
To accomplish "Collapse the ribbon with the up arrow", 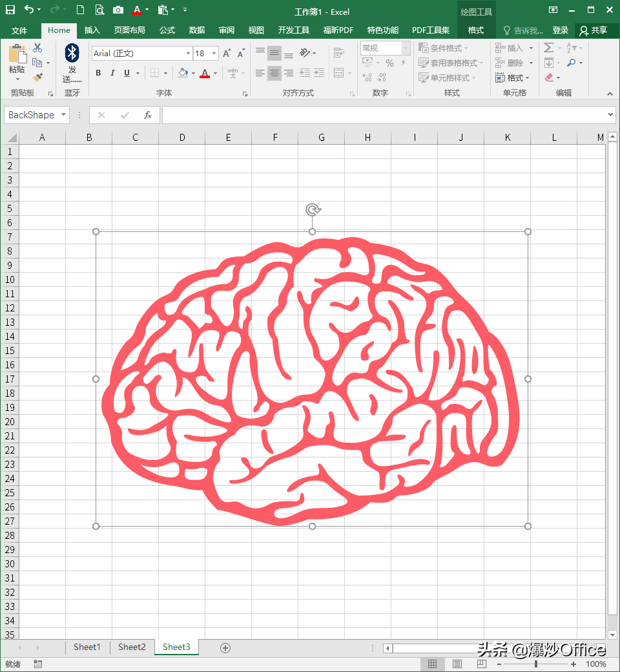I will pyautogui.click(x=610, y=94).
